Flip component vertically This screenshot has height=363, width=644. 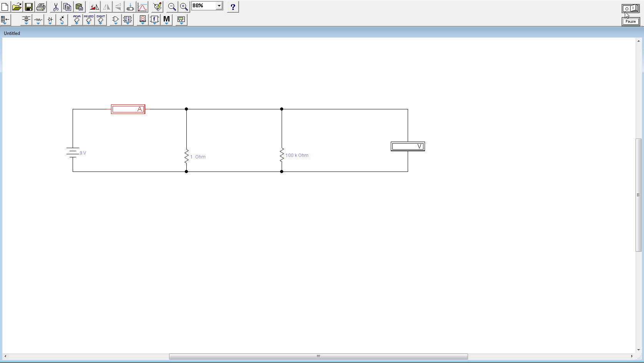[118, 7]
